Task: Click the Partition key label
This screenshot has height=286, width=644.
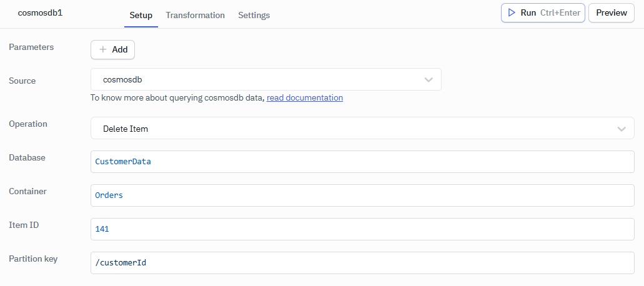Action: tap(33, 259)
